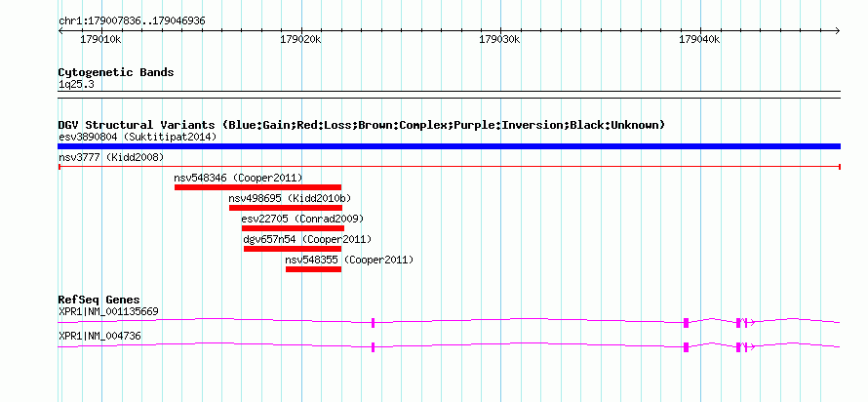Viewport: 868px width, 402px height.
Task: Click the nsv3777 (Kidd2008) label
Action: (111, 157)
